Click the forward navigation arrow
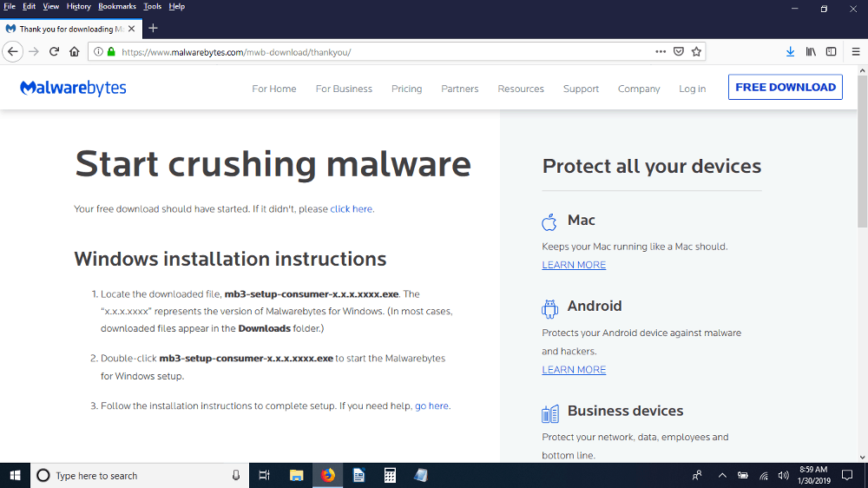 34,52
